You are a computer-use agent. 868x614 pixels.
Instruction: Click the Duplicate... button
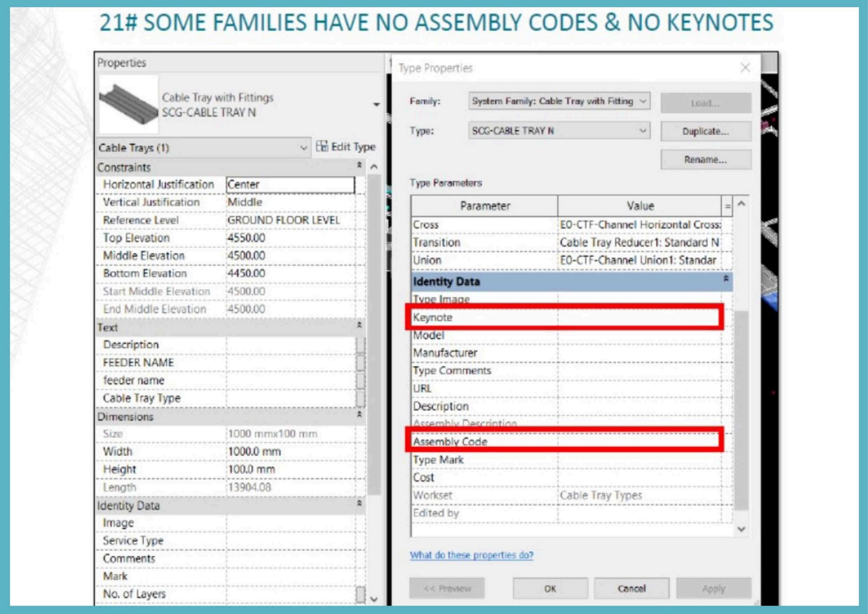point(706,131)
